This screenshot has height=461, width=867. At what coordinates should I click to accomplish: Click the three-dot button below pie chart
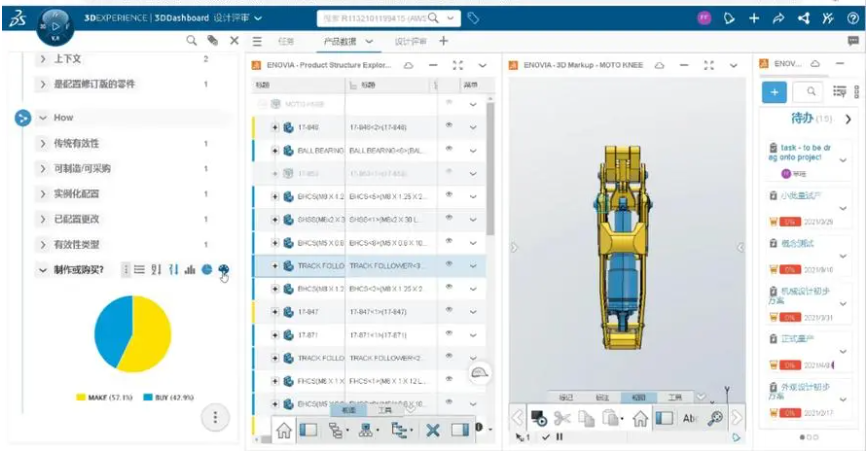click(x=215, y=417)
